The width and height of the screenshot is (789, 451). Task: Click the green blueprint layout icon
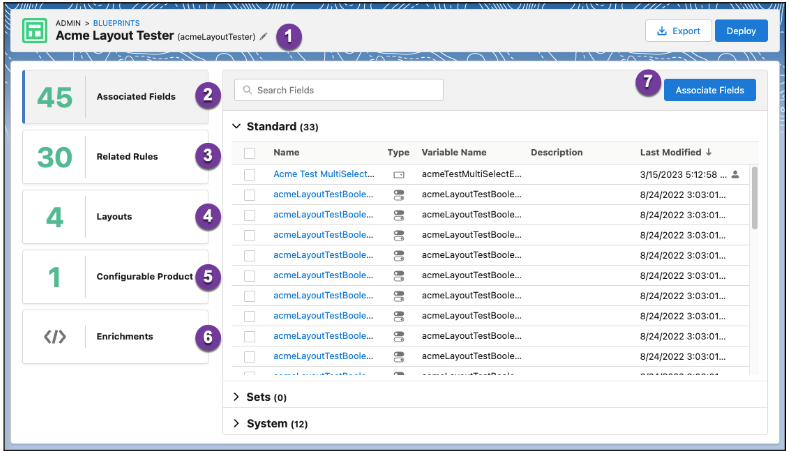(x=35, y=31)
